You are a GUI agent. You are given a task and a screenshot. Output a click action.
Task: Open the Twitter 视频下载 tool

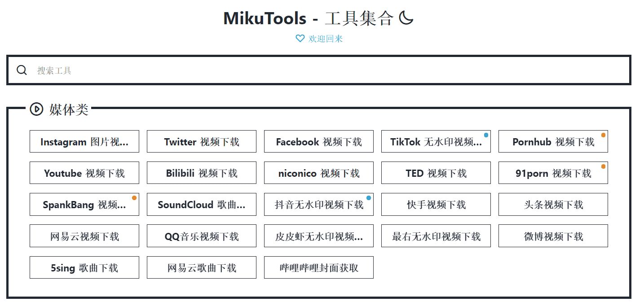[x=202, y=142]
